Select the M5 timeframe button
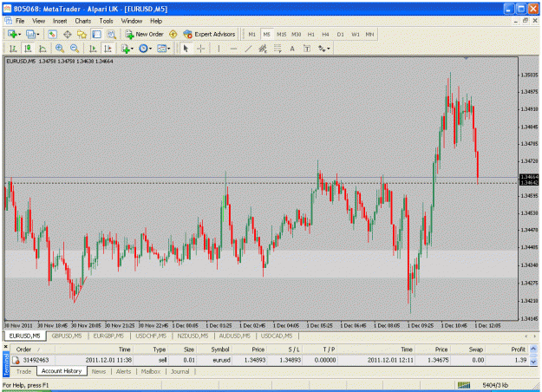This screenshot has width=542, height=392. click(x=266, y=34)
